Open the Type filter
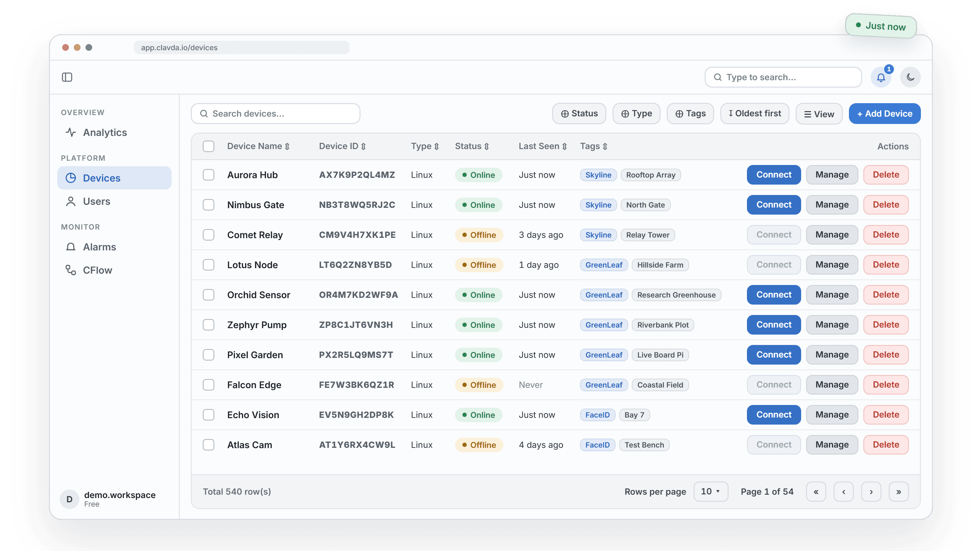The height and width of the screenshot is (551, 980). [636, 114]
